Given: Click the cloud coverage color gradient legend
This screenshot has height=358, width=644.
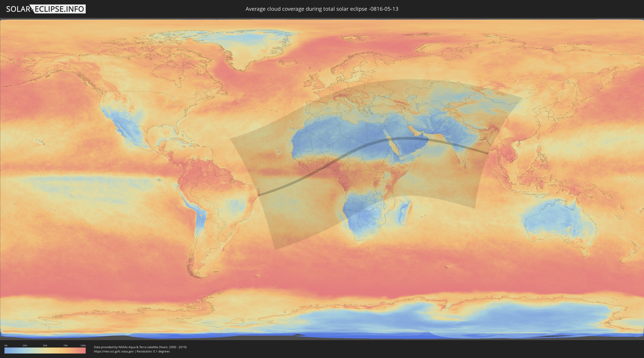Looking at the screenshot, I should point(45,350).
